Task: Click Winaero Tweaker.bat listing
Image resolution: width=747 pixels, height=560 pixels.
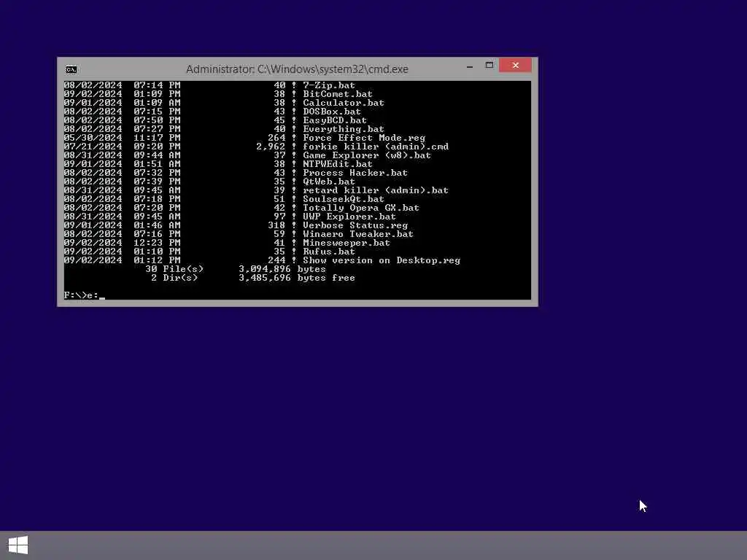Action: click(358, 234)
